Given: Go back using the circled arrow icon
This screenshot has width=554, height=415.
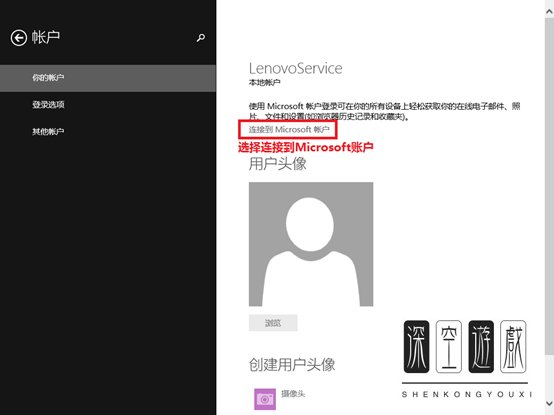Looking at the screenshot, I should 19,38.
